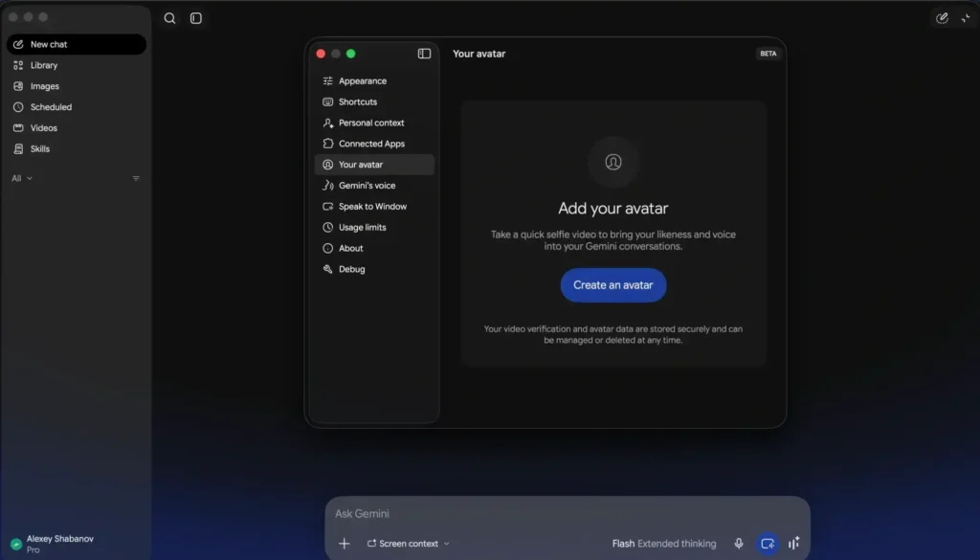Viewport: 980px width, 560px height.
Task: Open the Screen context dropdown
Action: point(408,544)
